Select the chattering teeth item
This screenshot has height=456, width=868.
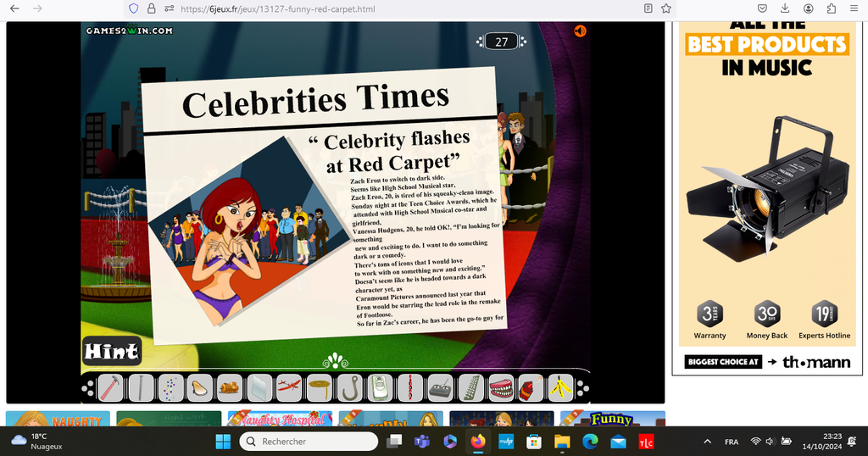(501, 387)
